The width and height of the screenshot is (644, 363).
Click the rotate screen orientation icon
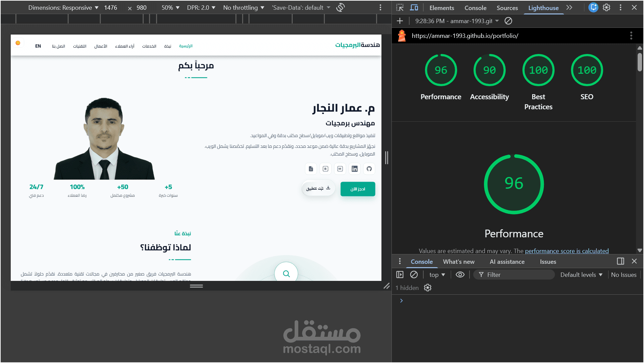coord(341,7)
